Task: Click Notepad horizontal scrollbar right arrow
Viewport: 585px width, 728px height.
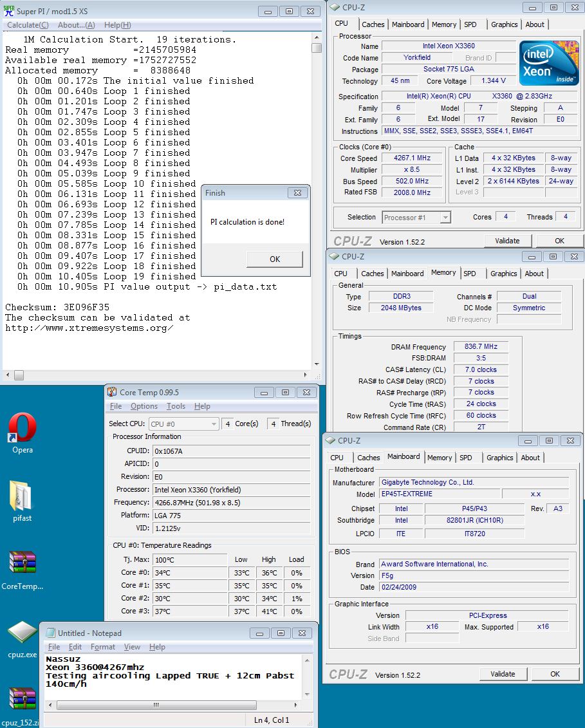Action: (296, 705)
